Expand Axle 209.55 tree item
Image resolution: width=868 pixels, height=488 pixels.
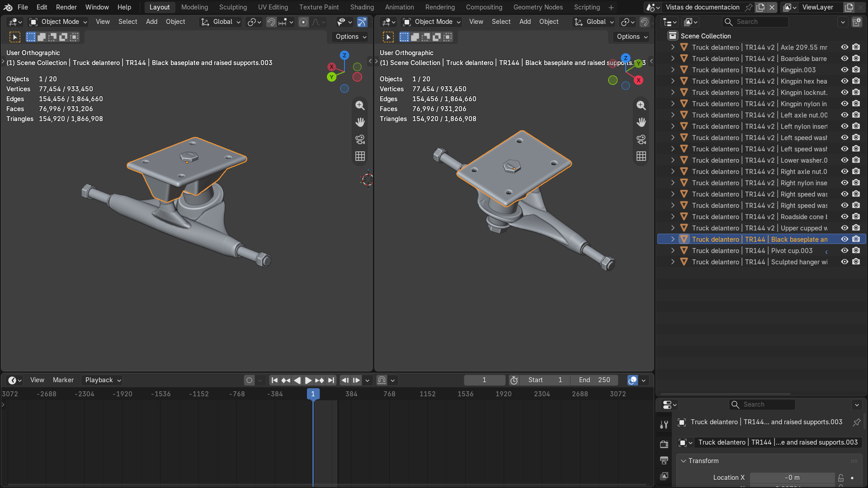pyautogui.click(x=673, y=47)
